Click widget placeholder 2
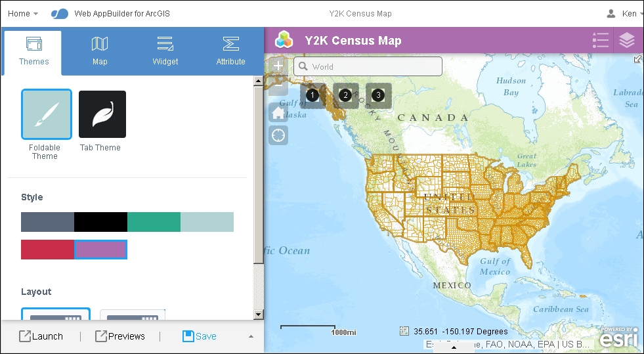644x354 pixels. pyautogui.click(x=345, y=96)
